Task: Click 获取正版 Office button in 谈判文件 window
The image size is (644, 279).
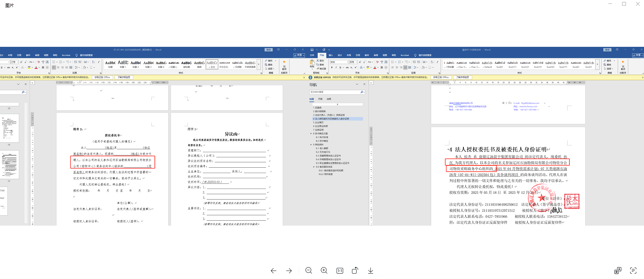Action: coord(102,77)
